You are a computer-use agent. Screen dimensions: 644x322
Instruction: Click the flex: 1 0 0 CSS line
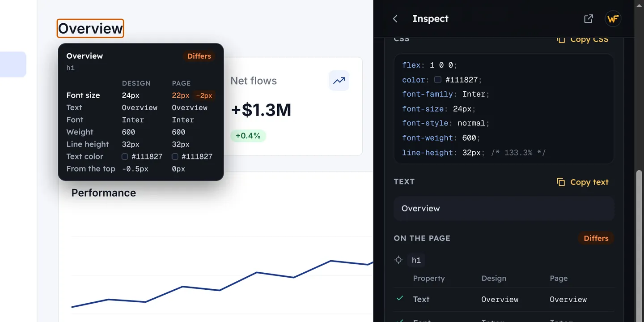point(429,65)
